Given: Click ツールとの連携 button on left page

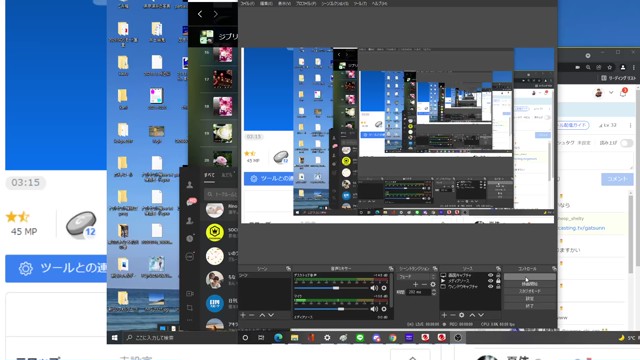Looking at the screenshot, I should [56, 268].
